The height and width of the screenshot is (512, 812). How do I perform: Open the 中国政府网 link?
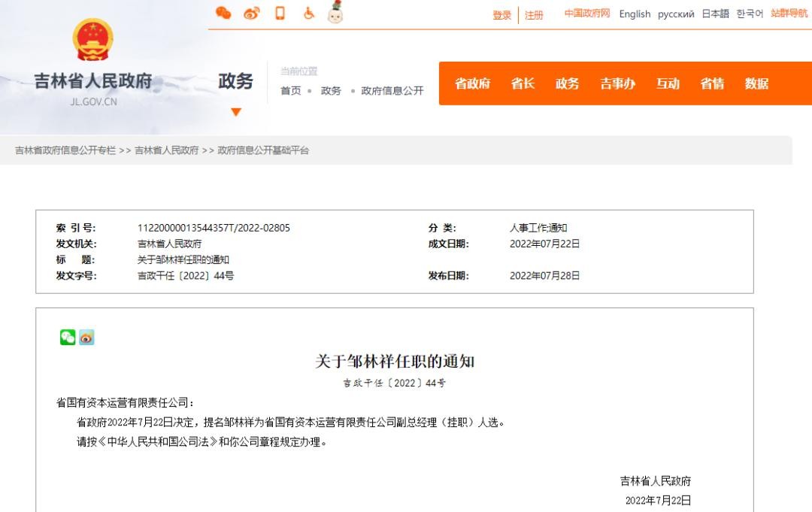pyautogui.click(x=587, y=14)
